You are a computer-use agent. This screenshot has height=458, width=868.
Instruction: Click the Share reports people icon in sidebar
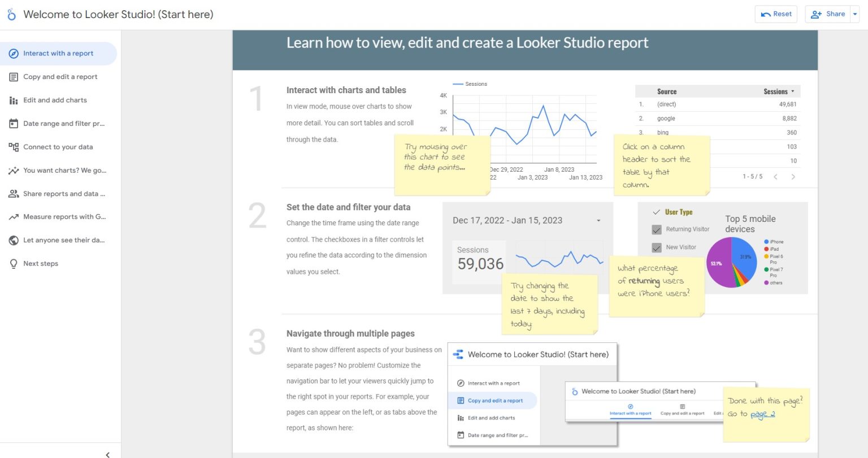tap(14, 194)
